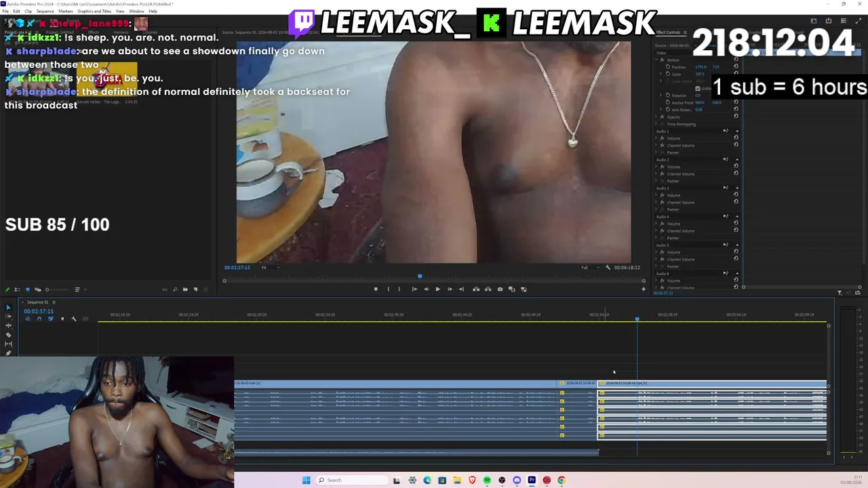Click the taskbar Search box

point(351,481)
